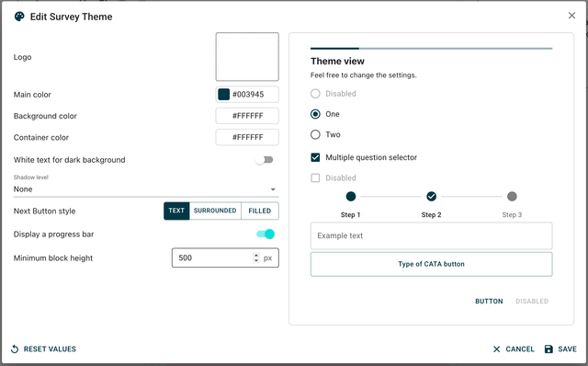Click the SAVE button
This screenshot has width=588, height=366.
point(560,349)
